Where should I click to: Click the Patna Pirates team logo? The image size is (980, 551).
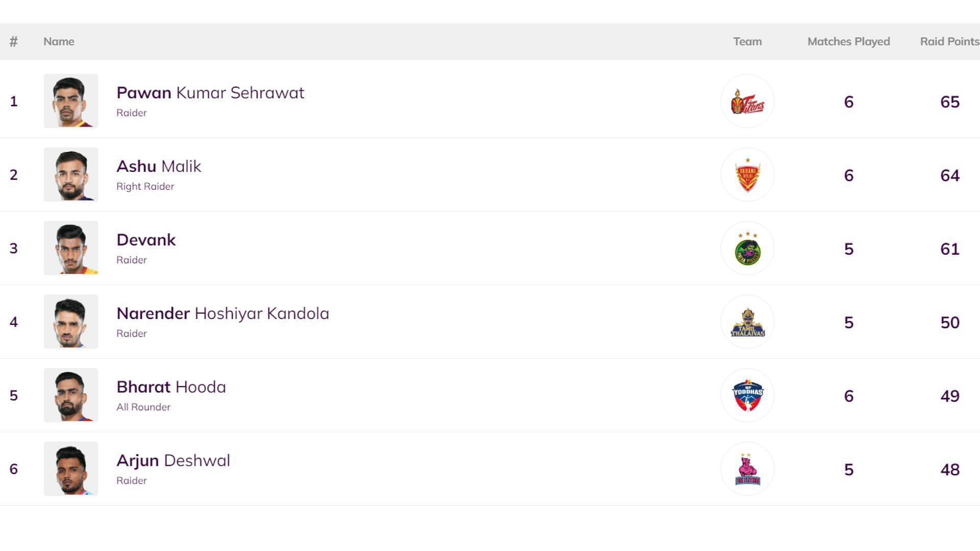pyautogui.click(x=747, y=248)
